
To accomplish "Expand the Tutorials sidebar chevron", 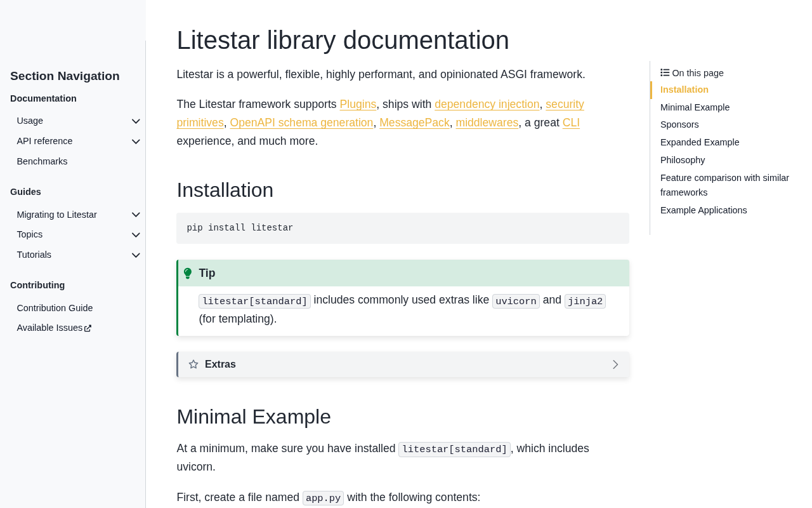I will pyautogui.click(x=136, y=255).
